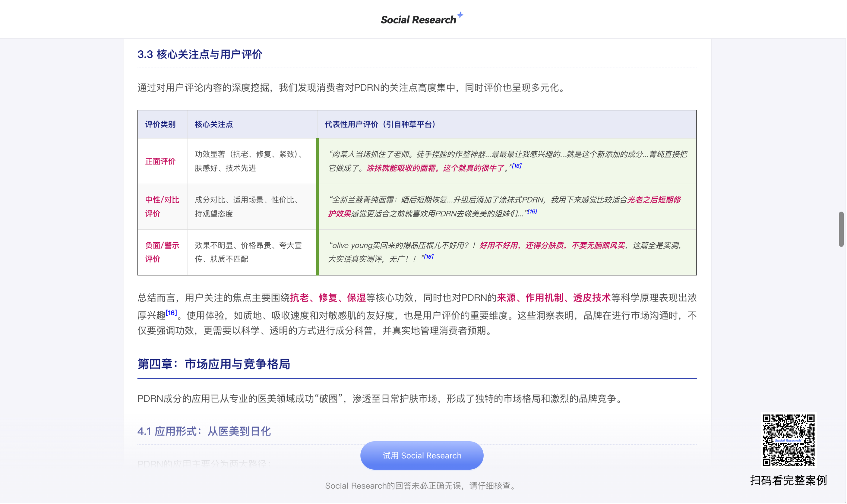The width and height of the screenshot is (847, 504).
Task: Open citation [16] after 厚兴趣 in the summary paragraph
Action: pyautogui.click(x=171, y=313)
